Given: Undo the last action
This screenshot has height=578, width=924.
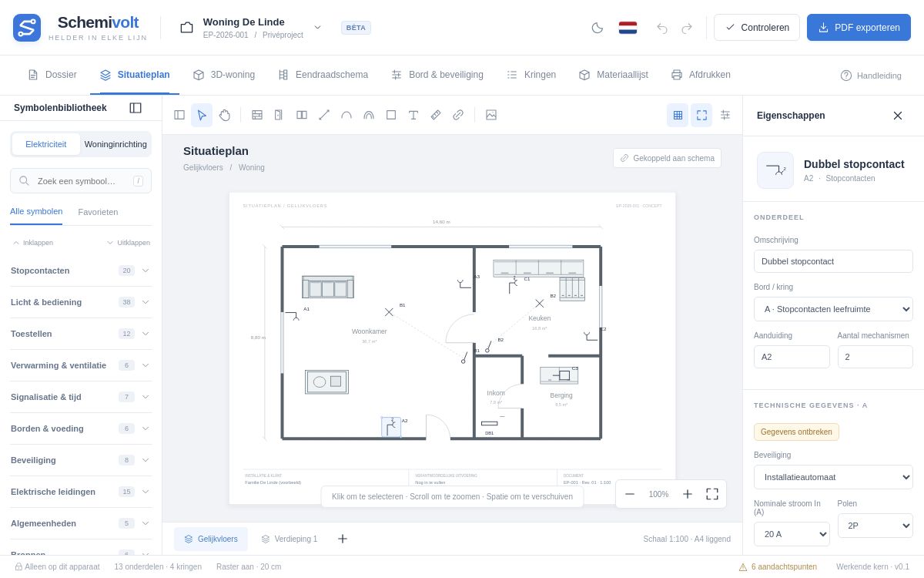Looking at the screenshot, I should click(x=662, y=28).
